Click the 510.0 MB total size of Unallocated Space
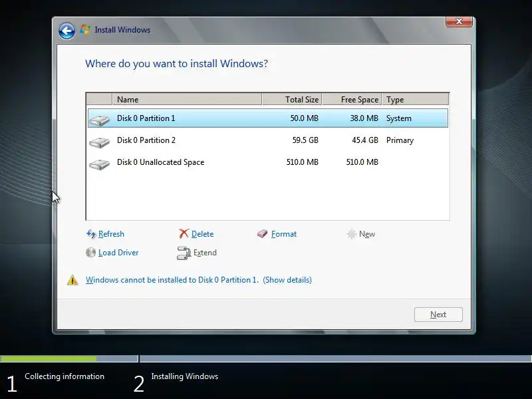Viewport: 532px width, 399px height. click(303, 162)
